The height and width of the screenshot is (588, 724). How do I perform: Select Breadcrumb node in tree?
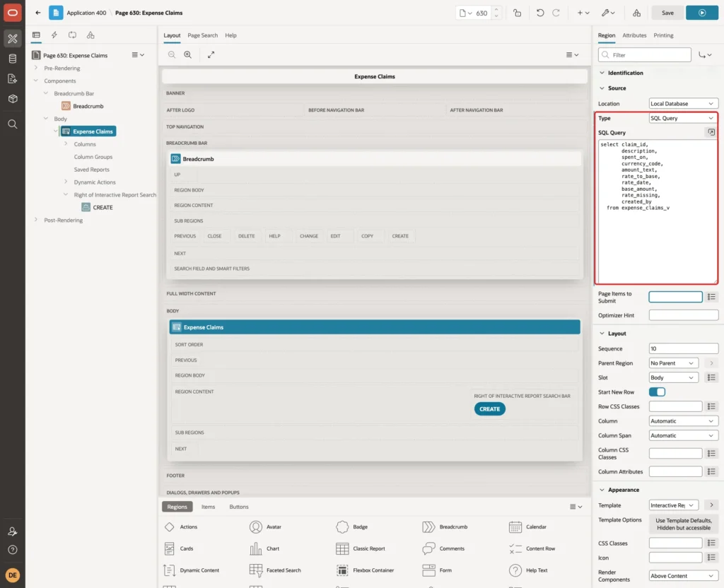click(x=88, y=106)
